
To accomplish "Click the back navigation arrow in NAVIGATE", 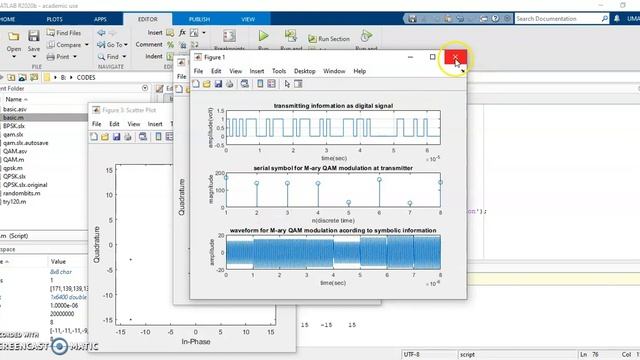I will click(x=101, y=33).
